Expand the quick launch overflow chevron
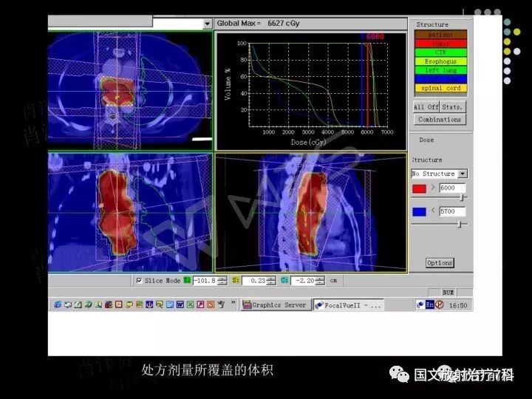The height and width of the screenshot is (399, 532). (234, 304)
